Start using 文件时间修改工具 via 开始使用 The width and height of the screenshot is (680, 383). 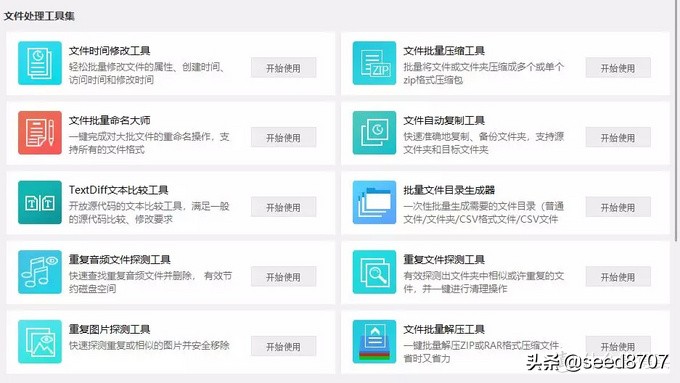283,68
